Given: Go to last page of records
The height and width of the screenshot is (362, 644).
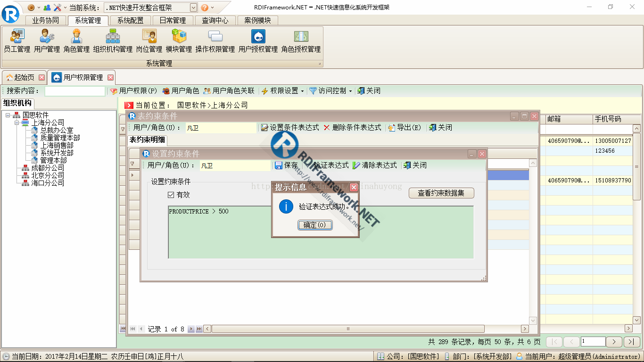Looking at the screenshot, I should click(x=632, y=342).
